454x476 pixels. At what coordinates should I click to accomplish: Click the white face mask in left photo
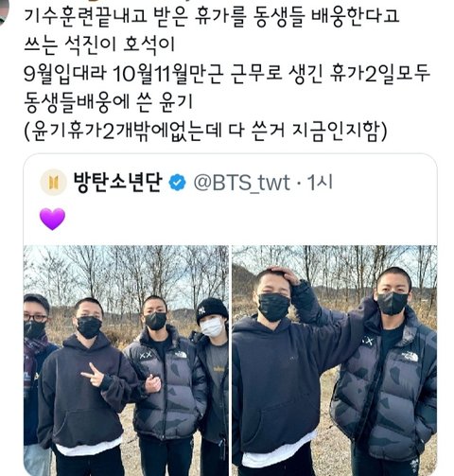point(212,326)
